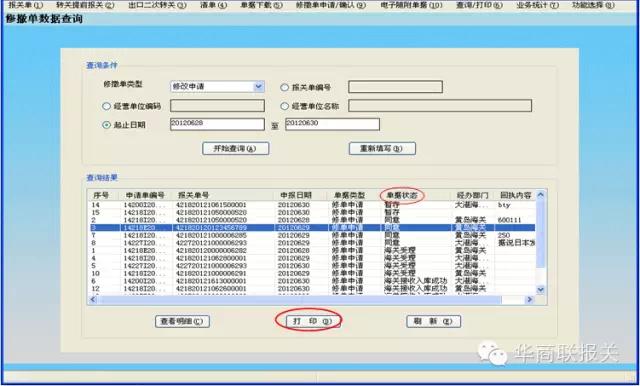Select the 报关单编号 radio button

click(x=284, y=87)
